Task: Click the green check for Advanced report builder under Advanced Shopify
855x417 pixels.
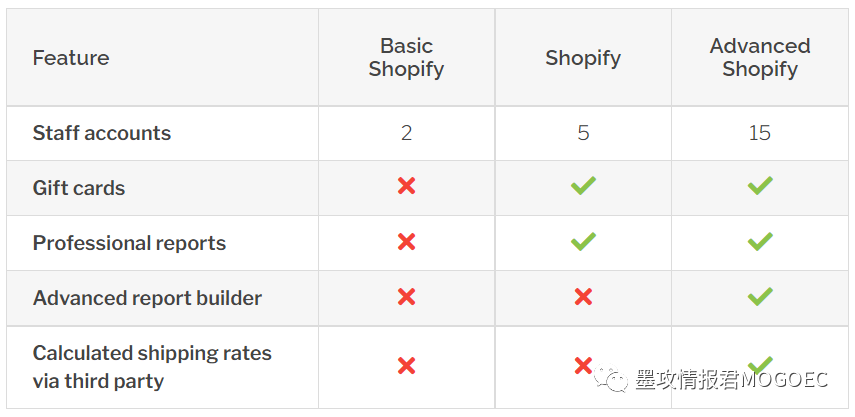Action: tap(760, 297)
